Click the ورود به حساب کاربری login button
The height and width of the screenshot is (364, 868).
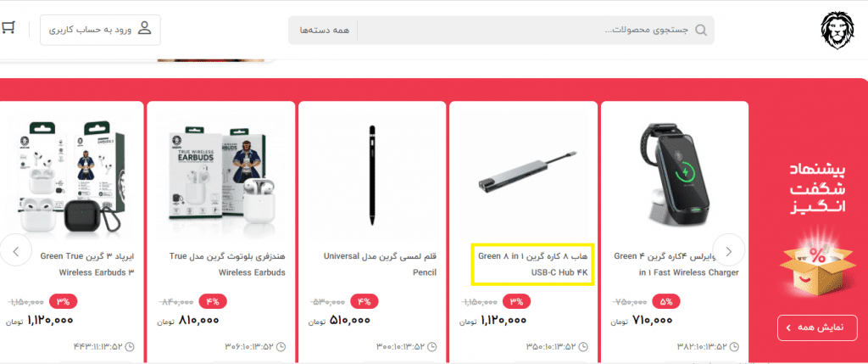pyautogui.click(x=100, y=30)
